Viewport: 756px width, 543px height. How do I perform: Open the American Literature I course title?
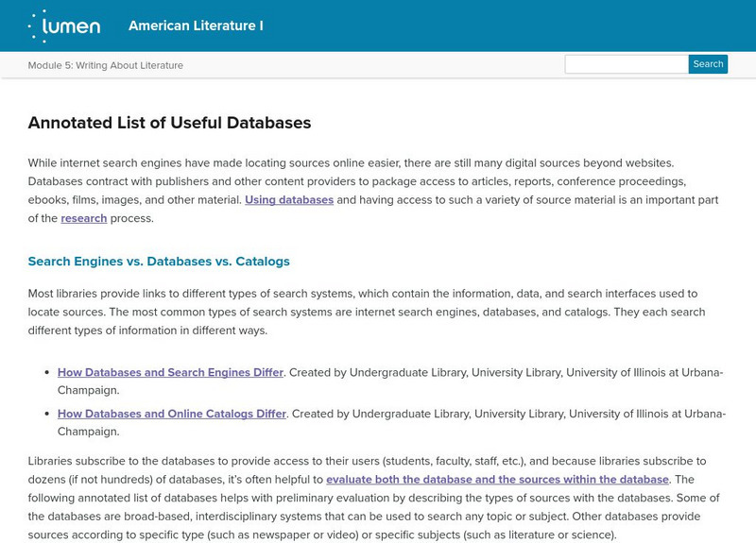tap(196, 25)
